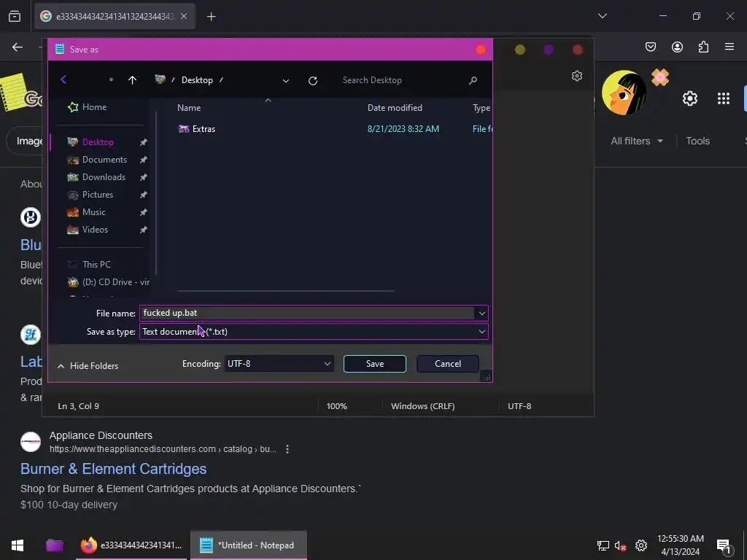Click the horizontal scrollbar in file list

point(285,290)
